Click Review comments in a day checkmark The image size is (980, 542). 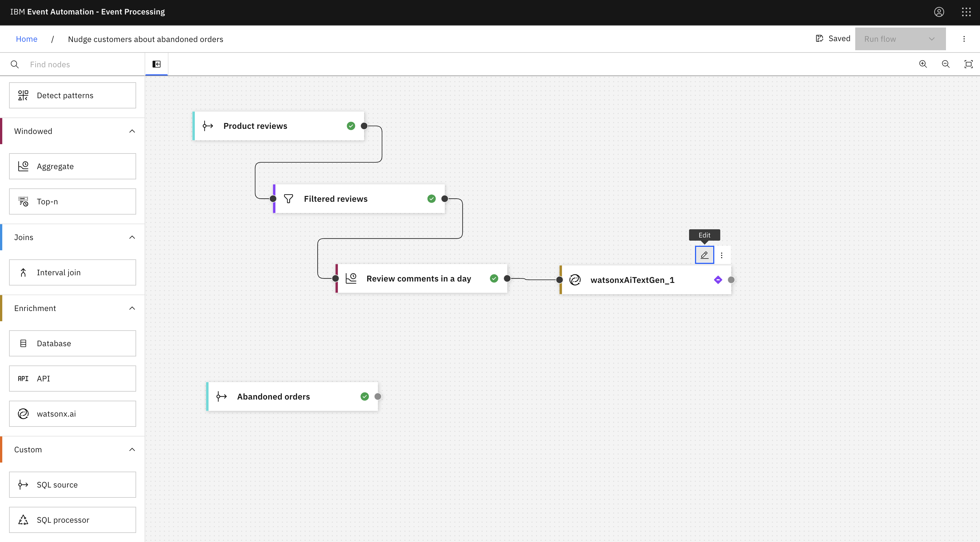pyautogui.click(x=494, y=279)
